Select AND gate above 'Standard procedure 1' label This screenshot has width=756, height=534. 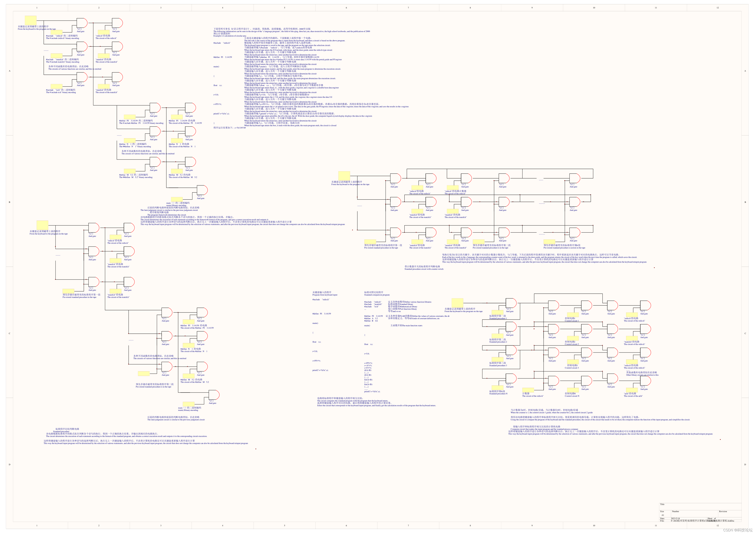pos(511,303)
